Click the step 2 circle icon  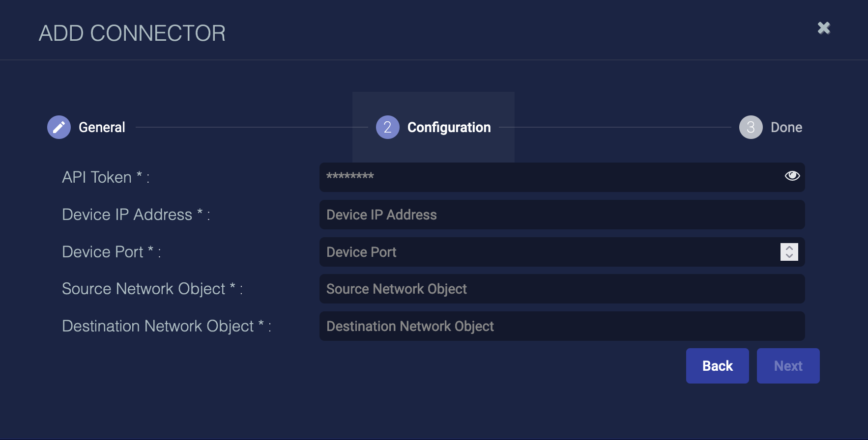coord(387,127)
